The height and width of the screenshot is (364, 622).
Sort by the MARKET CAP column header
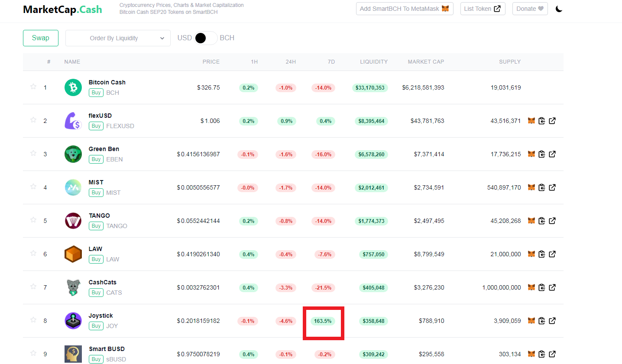click(x=426, y=62)
